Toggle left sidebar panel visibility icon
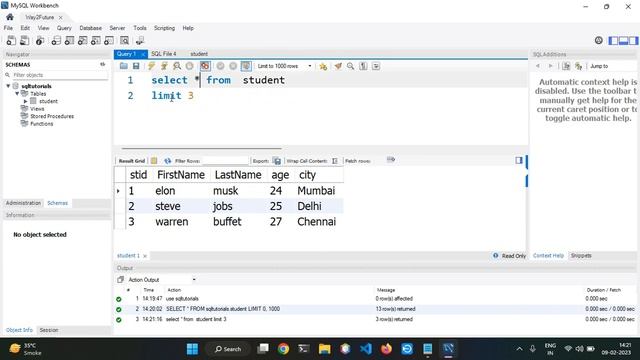The width and height of the screenshot is (640, 360). 613,40
